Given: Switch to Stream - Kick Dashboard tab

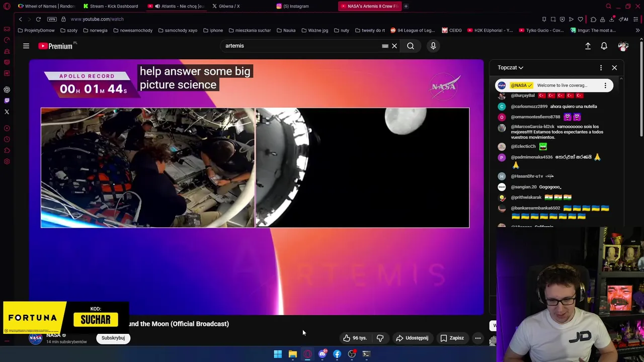Looking at the screenshot, I should tap(111, 6).
